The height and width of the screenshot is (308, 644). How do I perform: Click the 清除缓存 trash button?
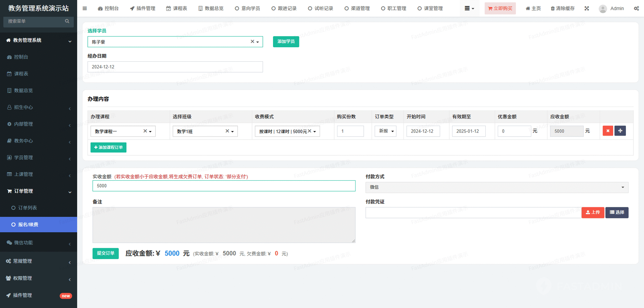[x=562, y=9]
